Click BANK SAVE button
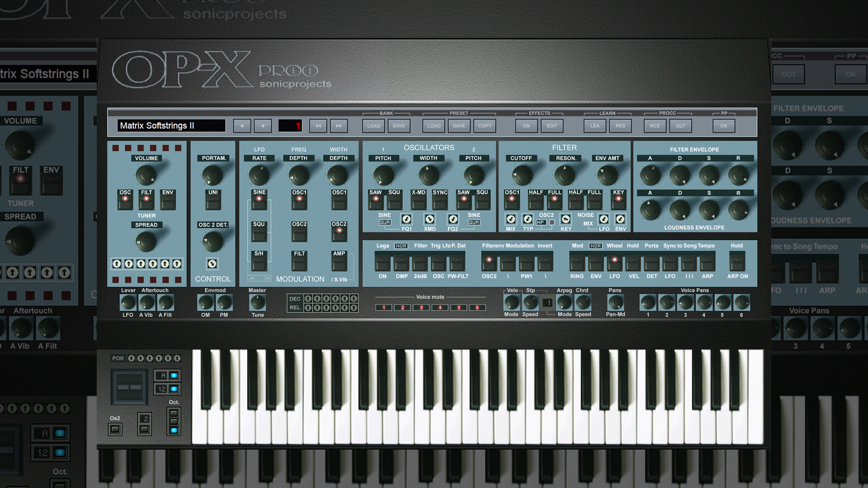 coord(399,126)
